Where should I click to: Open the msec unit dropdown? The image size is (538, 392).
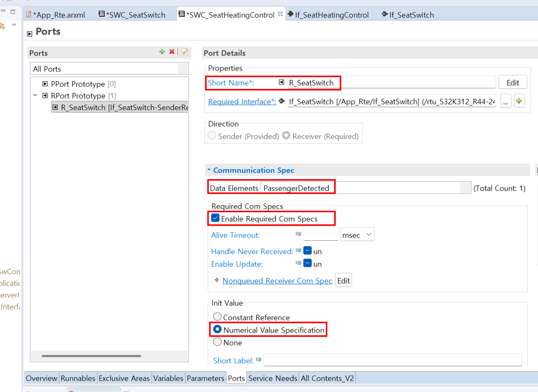357,235
